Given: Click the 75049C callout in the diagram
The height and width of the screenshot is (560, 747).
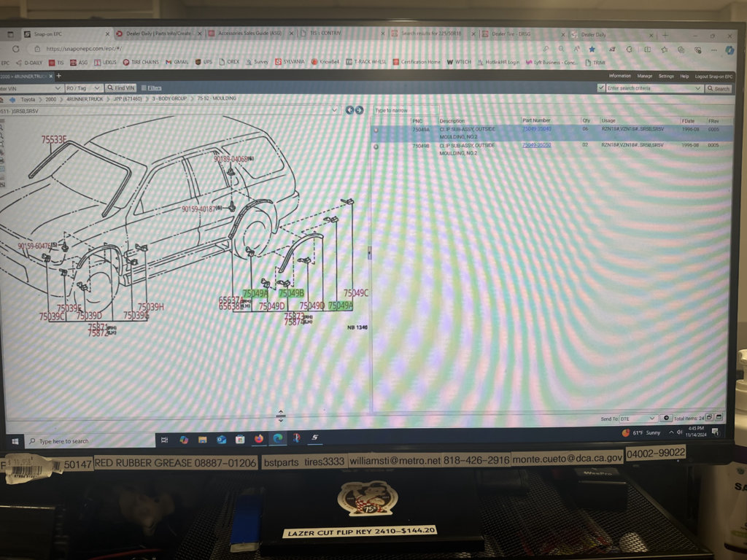Looking at the screenshot, I should tap(356, 293).
